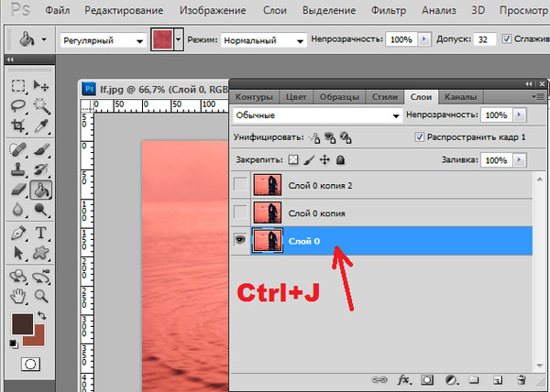Open options bar opacity slider arrow
This screenshot has width=550, height=392.
[x=424, y=39]
